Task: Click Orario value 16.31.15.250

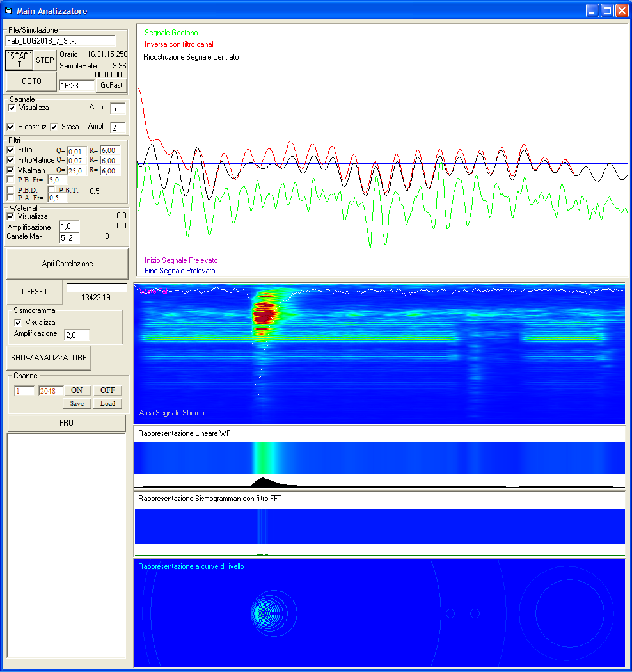Action: point(107,54)
